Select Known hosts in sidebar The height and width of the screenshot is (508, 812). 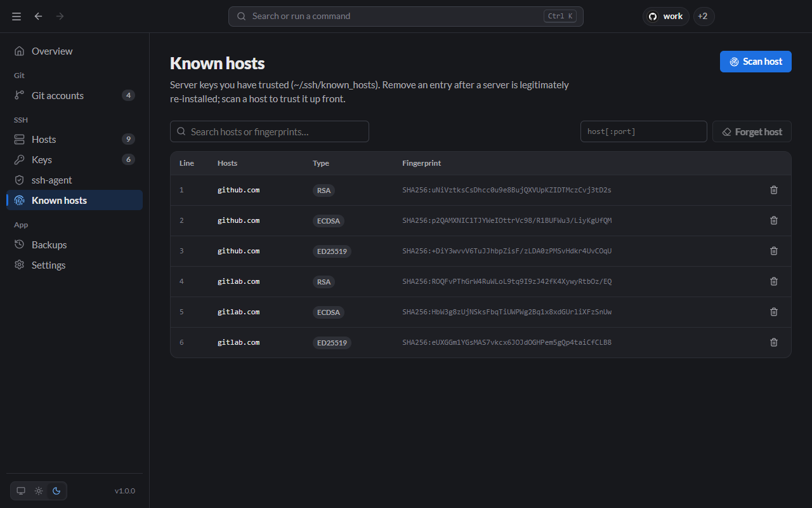(75, 200)
